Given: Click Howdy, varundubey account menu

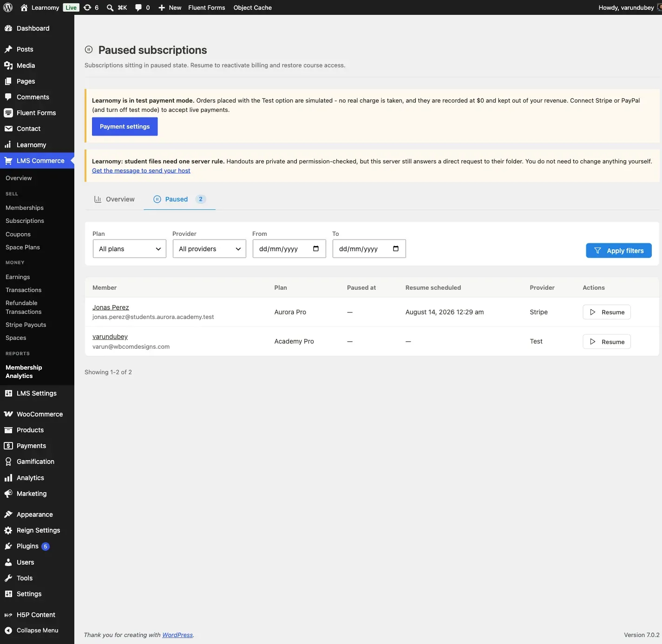Looking at the screenshot, I should click(629, 7).
